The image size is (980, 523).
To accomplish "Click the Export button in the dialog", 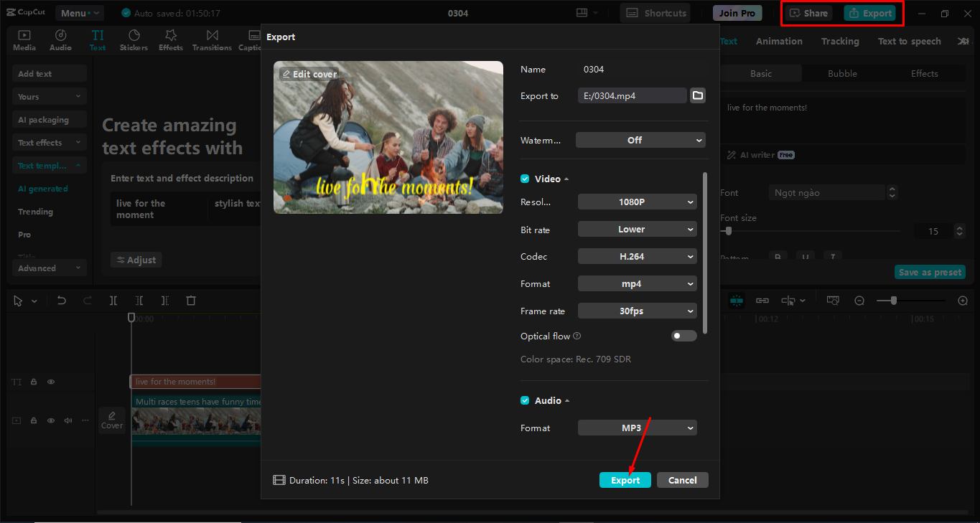I will 625,480.
